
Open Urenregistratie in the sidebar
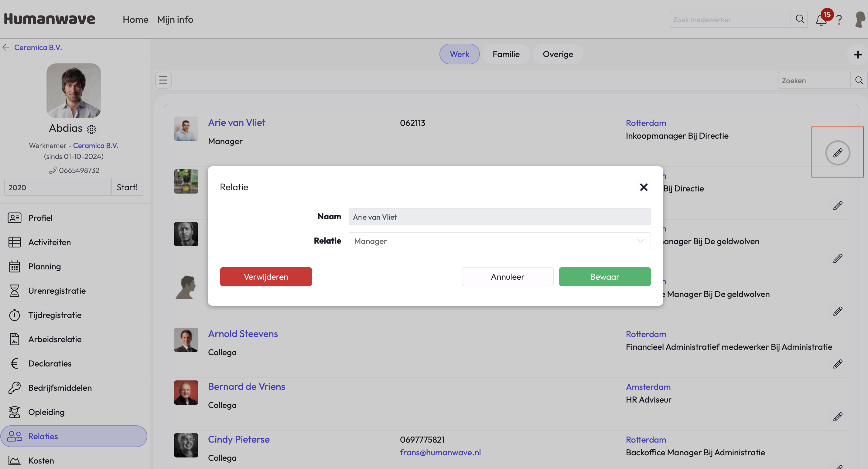point(56,291)
